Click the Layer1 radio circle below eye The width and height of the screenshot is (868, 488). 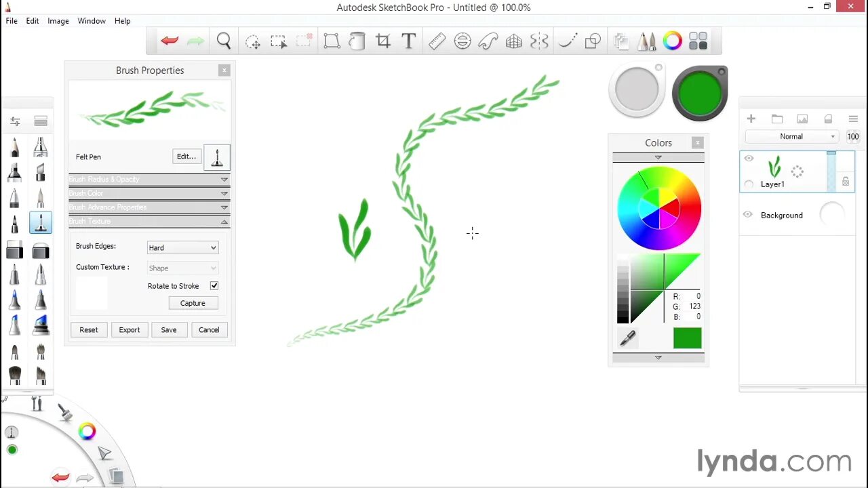point(749,184)
